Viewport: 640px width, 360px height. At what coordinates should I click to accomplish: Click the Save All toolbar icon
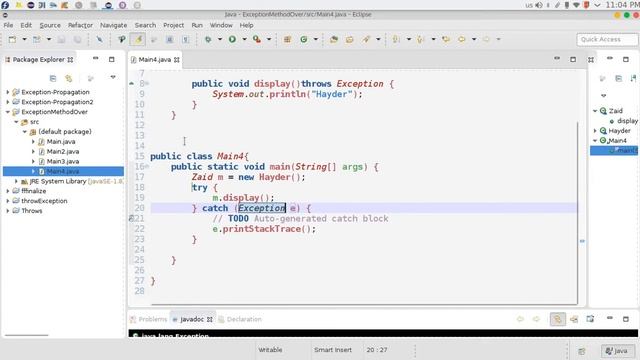pyautogui.click(x=77, y=39)
